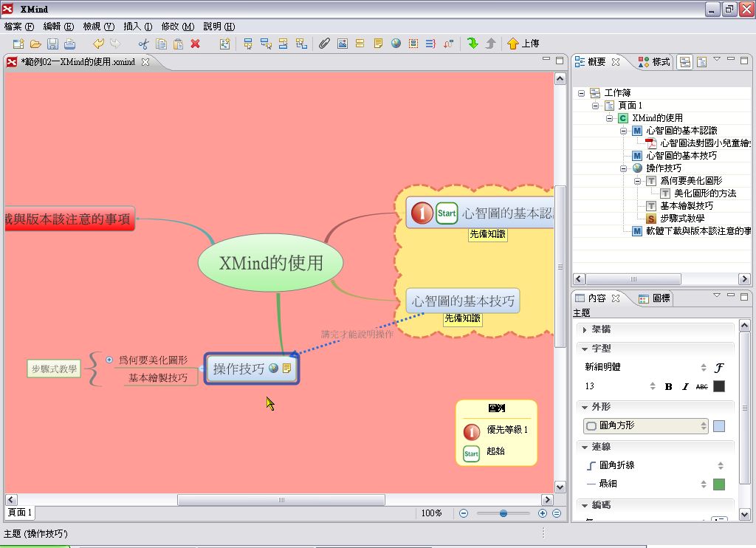756x548 pixels.
Task: Select 步驟式教學 in the outline tree
Action: click(x=681, y=219)
